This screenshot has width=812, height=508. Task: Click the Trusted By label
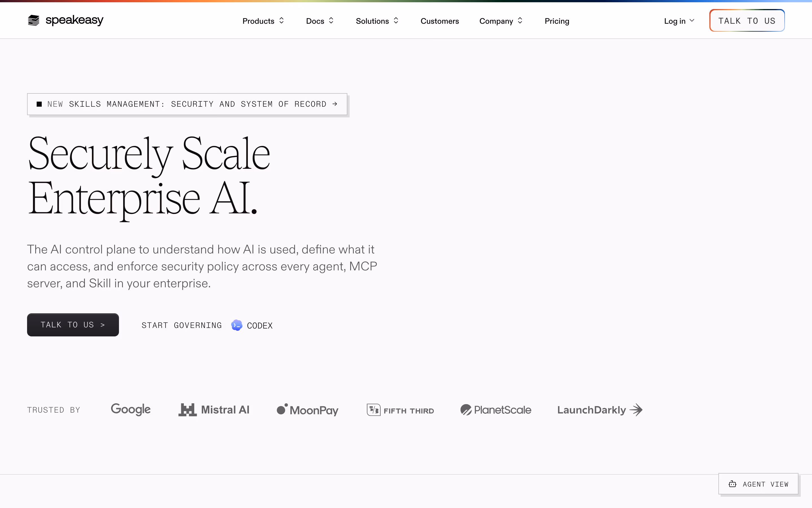coord(54,410)
